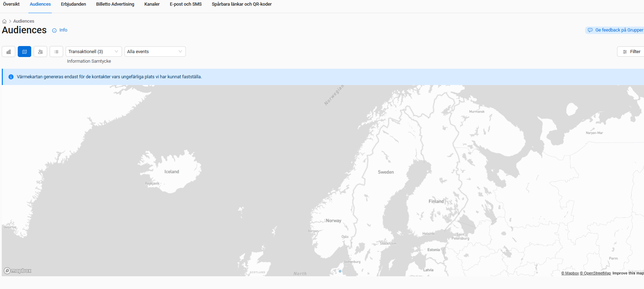Select the heatmap map view button

click(x=24, y=52)
